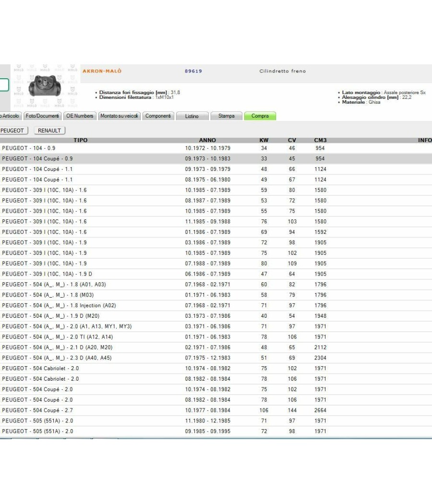
Task: Click the brake cylinder product thumbnail
Action: tap(45, 86)
